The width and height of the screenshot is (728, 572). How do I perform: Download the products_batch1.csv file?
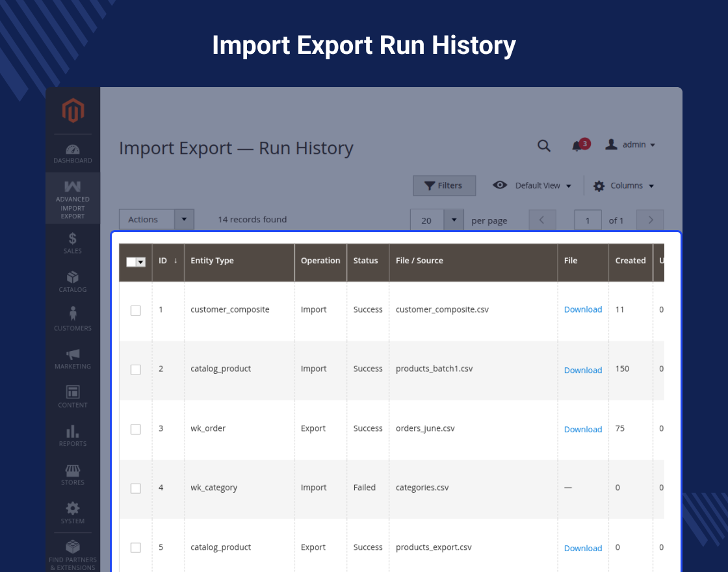[x=582, y=370]
